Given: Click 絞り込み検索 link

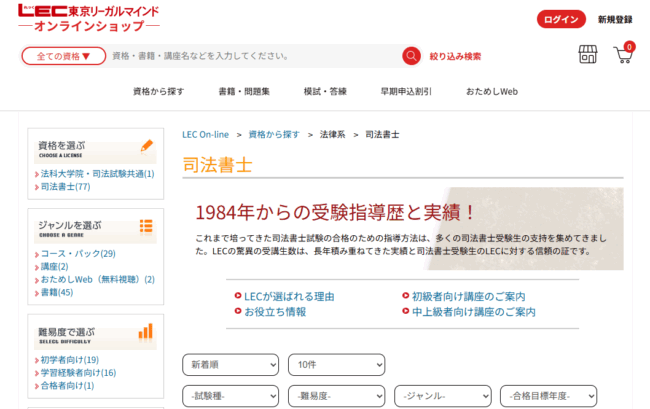Looking at the screenshot, I should [455, 56].
